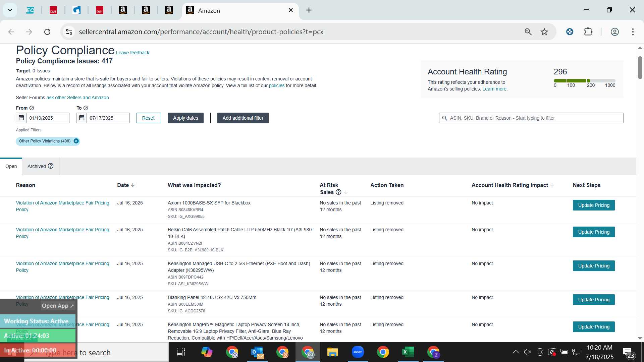Update Pricing for Belkin Cat6 Patch Cable
Screen dimensions: 644x362
tap(594, 232)
